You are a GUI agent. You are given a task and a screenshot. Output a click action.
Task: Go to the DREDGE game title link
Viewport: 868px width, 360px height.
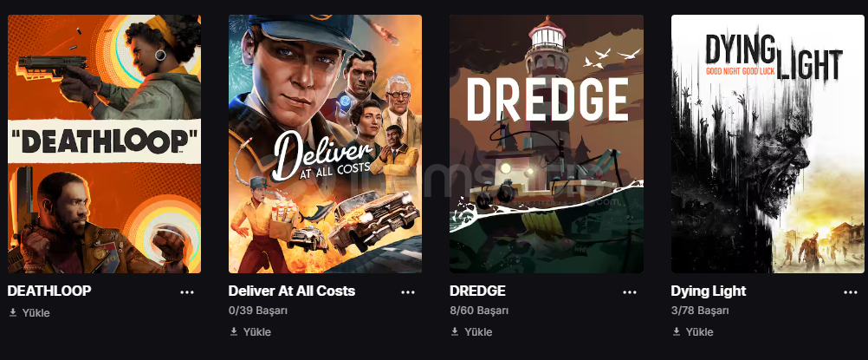477,291
